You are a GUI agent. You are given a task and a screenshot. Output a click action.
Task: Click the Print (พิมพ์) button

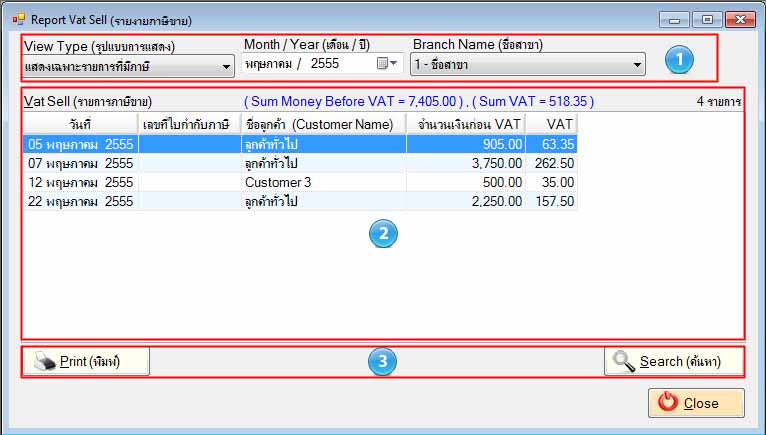[86, 362]
